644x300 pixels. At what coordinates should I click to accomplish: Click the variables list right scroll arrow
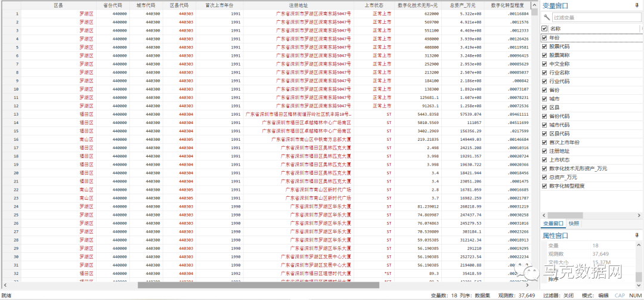click(639, 215)
